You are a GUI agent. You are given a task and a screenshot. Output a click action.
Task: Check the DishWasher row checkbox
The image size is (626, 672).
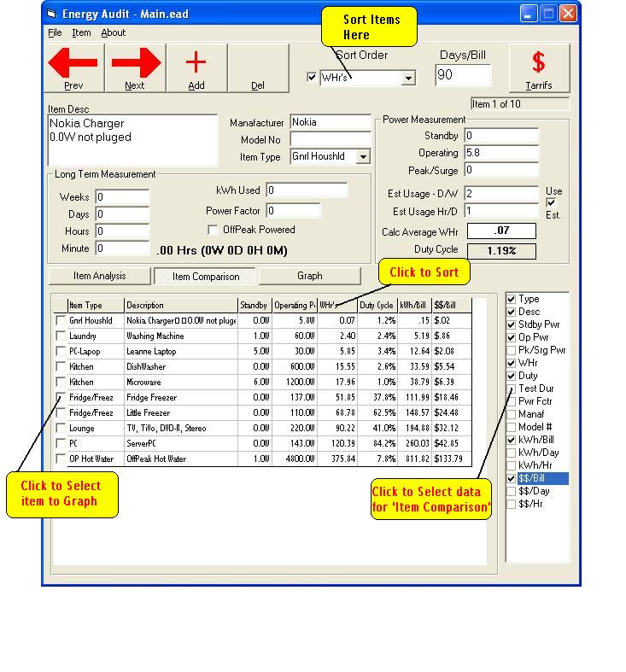[61, 366]
